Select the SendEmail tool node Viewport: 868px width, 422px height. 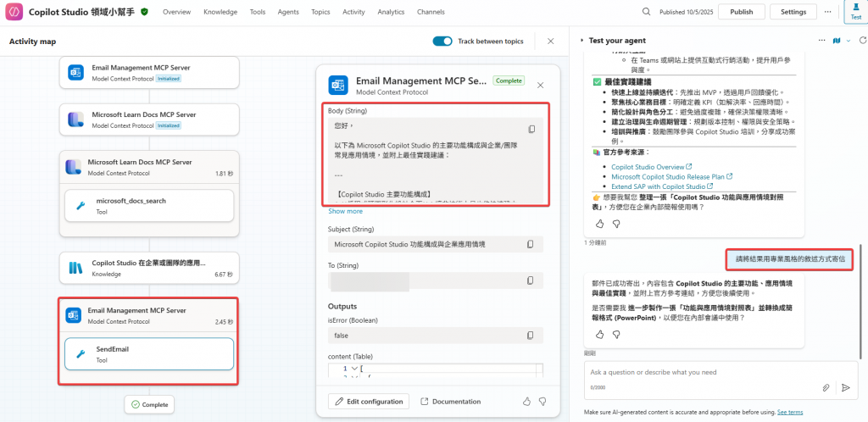(149, 354)
